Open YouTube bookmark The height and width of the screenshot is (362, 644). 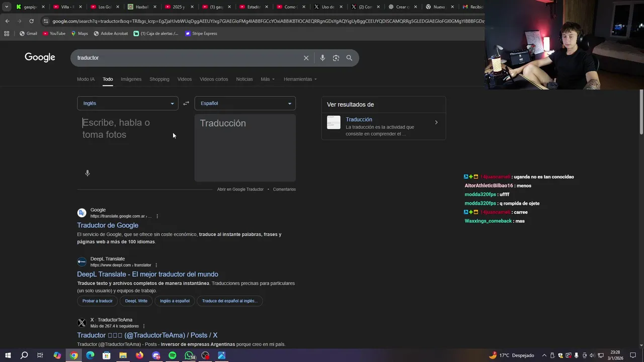(x=54, y=34)
